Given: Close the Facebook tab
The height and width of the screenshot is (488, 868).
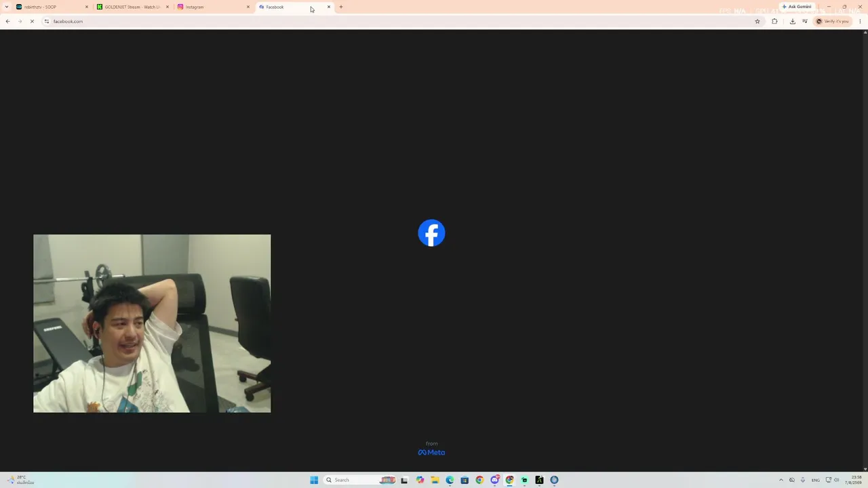Looking at the screenshot, I should 329,7.
